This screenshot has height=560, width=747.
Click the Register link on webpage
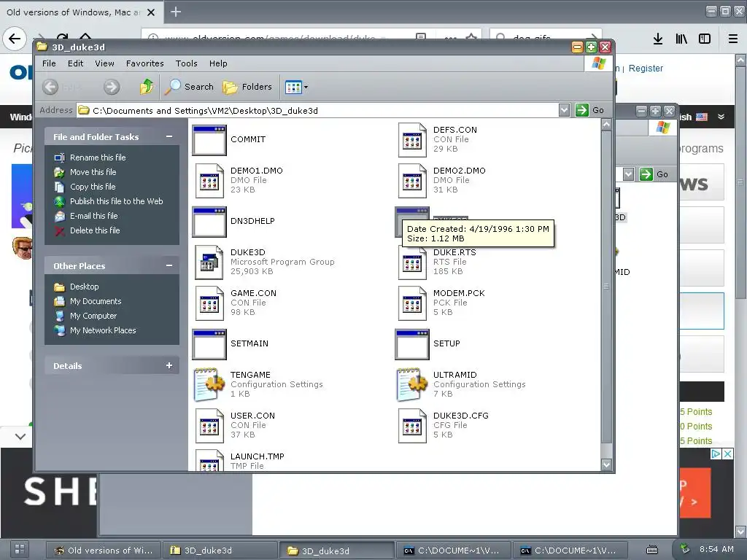[x=646, y=68]
